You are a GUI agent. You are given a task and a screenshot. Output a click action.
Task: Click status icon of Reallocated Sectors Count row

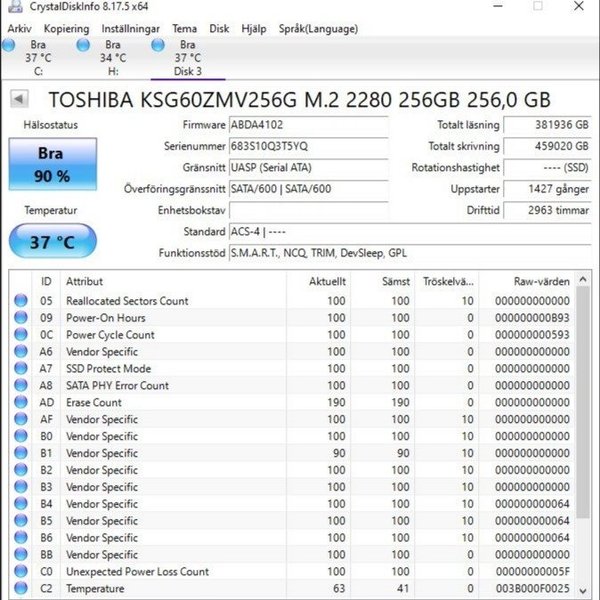tap(21, 301)
